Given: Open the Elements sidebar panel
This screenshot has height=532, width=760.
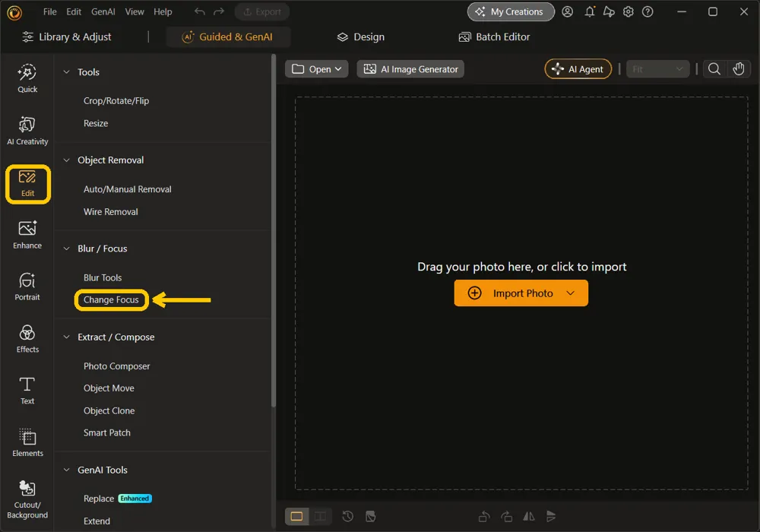Looking at the screenshot, I should (27, 443).
